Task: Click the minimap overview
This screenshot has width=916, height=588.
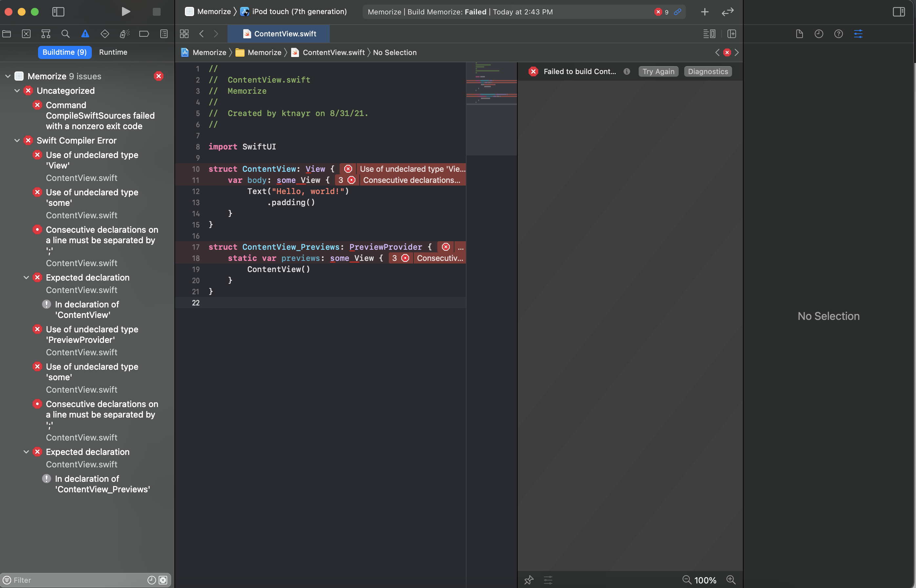Action: [x=491, y=109]
